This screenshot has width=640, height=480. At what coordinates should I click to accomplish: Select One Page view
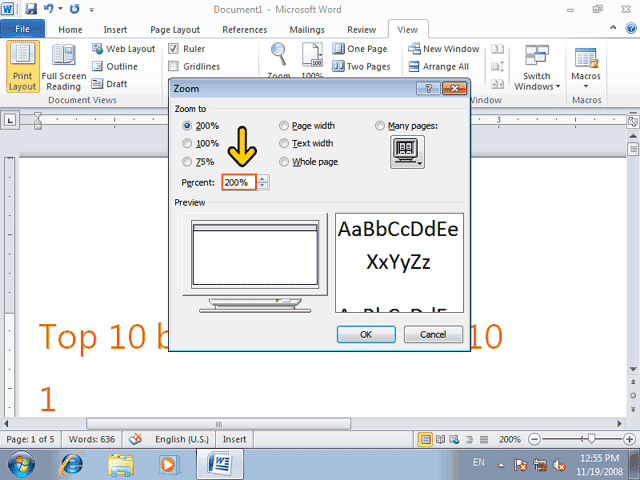coord(360,49)
